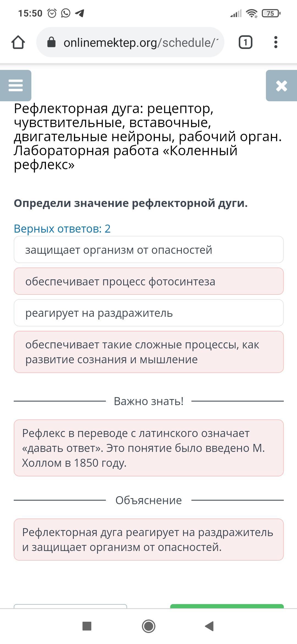Close the lesson with the X button

tap(281, 86)
